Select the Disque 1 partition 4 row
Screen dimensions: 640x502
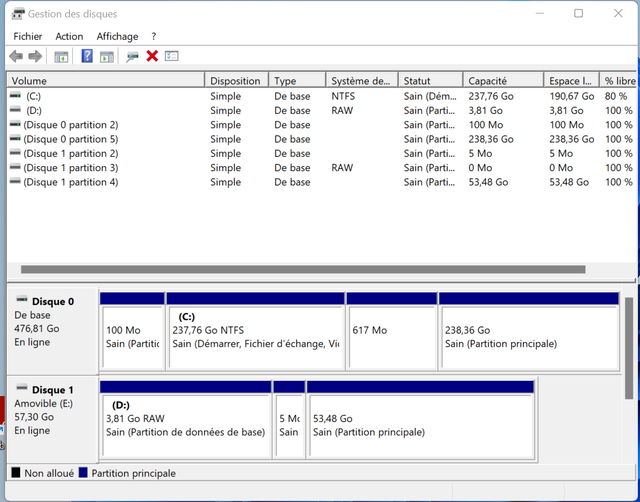tap(322, 182)
